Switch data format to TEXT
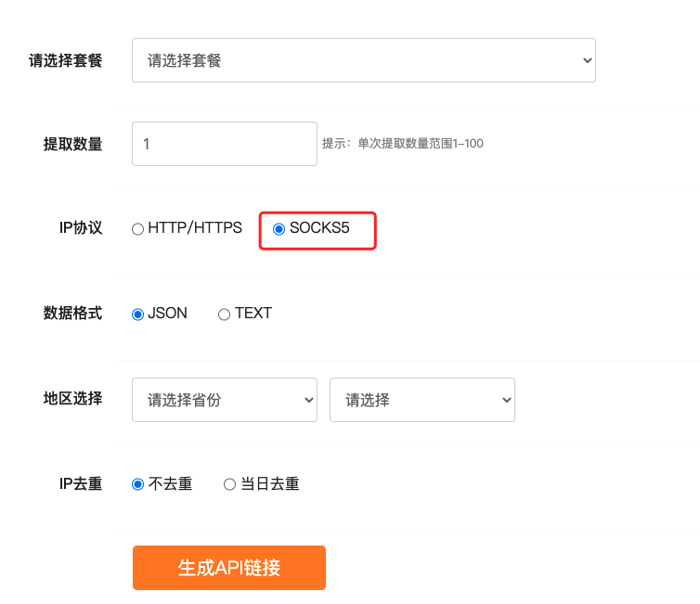 (x=224, y=314)
